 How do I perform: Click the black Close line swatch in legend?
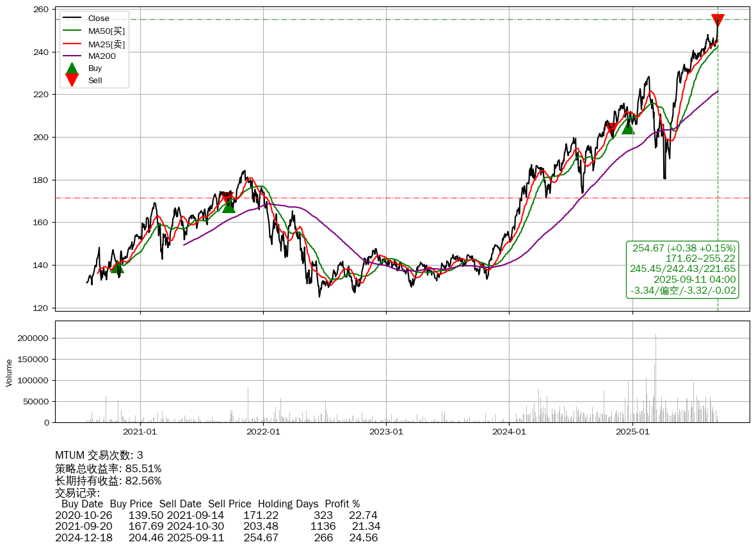click(x=72, y=19)
